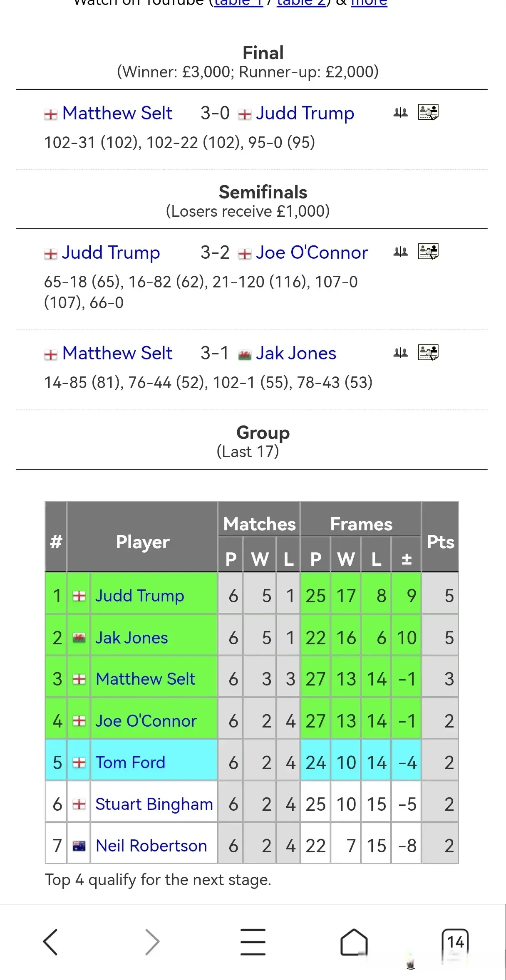Open the 'more' link at top
The image size is (506, 980).
369,3
